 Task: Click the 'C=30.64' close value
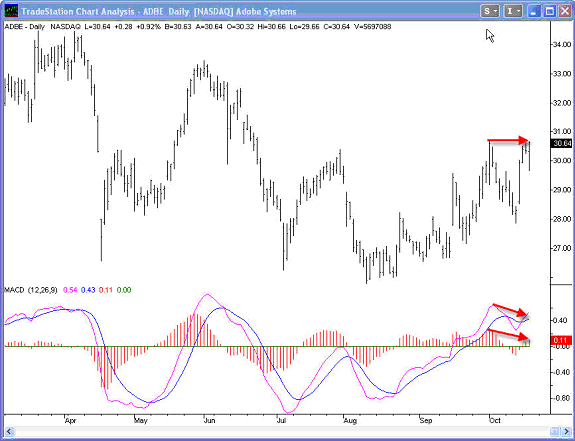click(337, 27)
